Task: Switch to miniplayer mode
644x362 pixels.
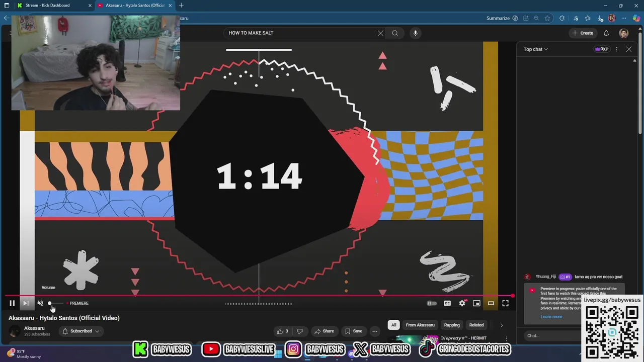Action: 476,303
